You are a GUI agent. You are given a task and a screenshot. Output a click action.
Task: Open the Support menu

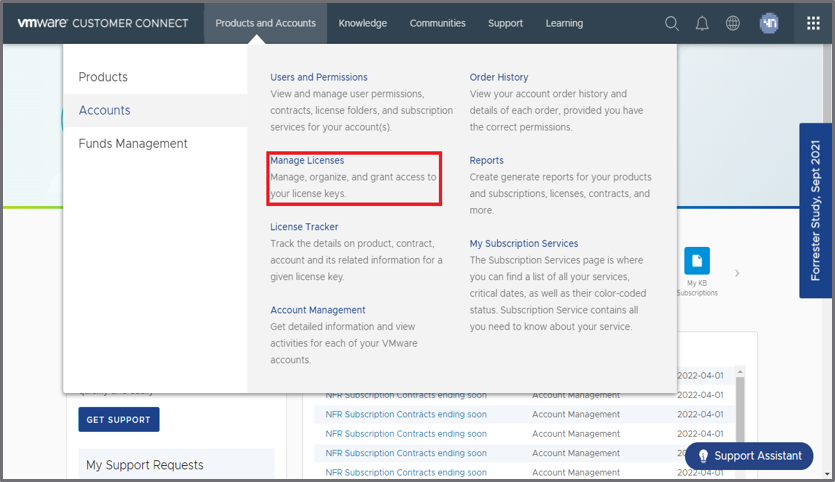point(505,23)
